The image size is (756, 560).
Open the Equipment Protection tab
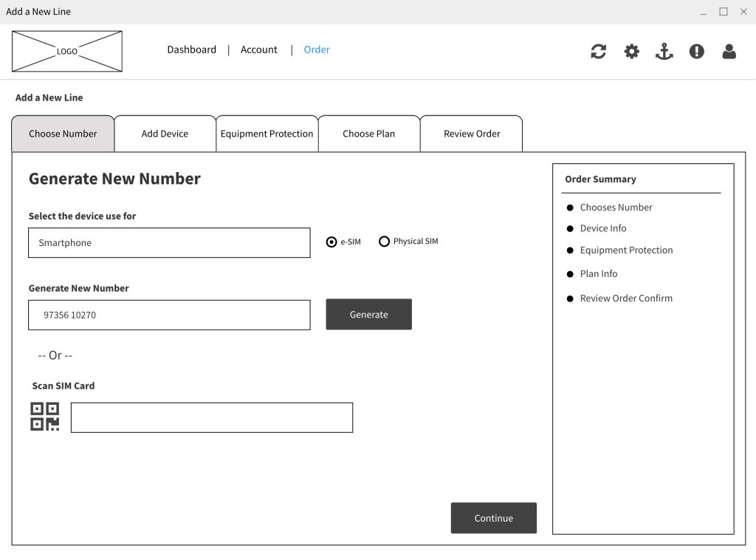click(x=267, y=134)
